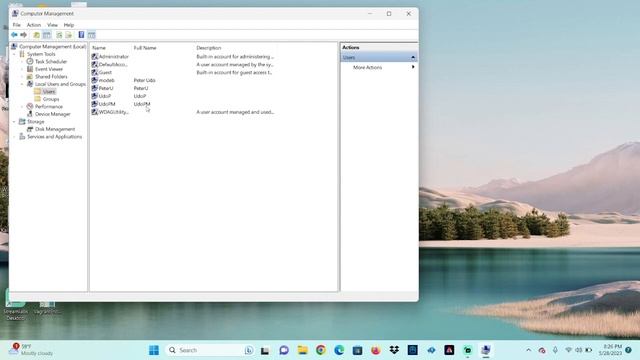This screenshot has height=360, width=640.
Task: Select the UdoPM user in the Name column
Action: coord(103,104)
